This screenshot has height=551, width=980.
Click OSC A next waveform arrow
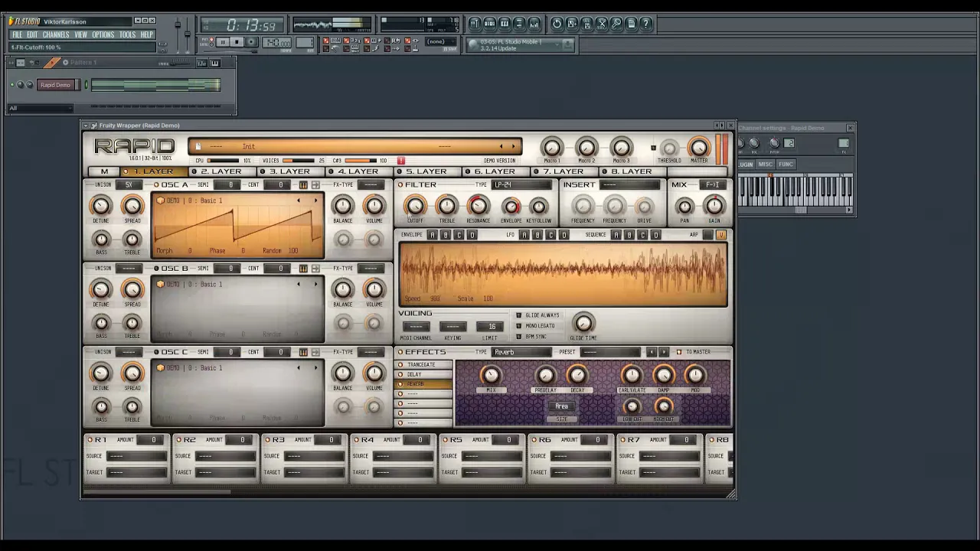315,201
